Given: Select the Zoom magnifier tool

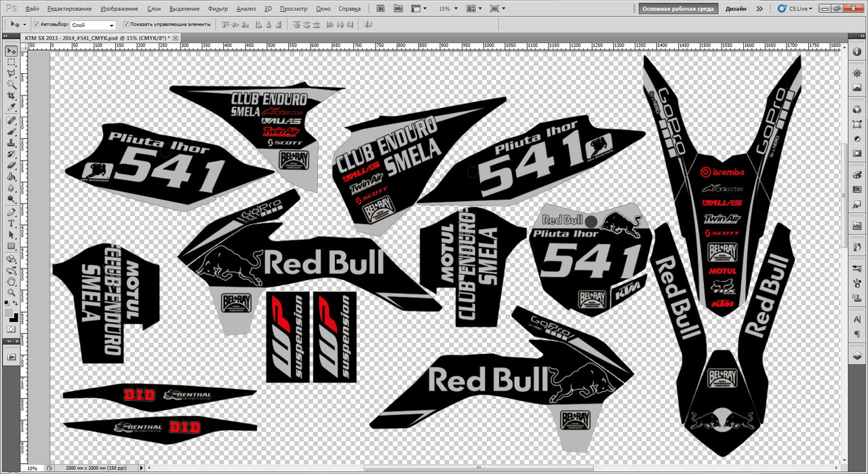Looking at the screenshot, I should tap(12, 292).
